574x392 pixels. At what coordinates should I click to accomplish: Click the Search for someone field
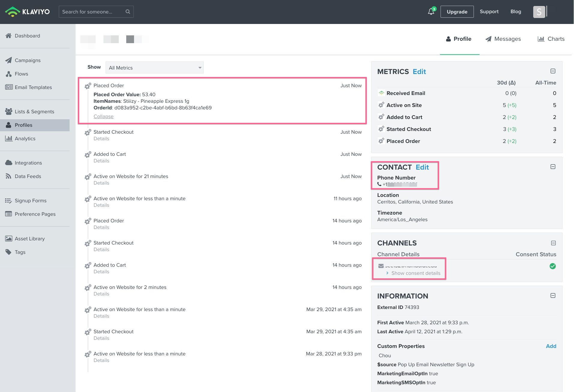tap(90, 11)
